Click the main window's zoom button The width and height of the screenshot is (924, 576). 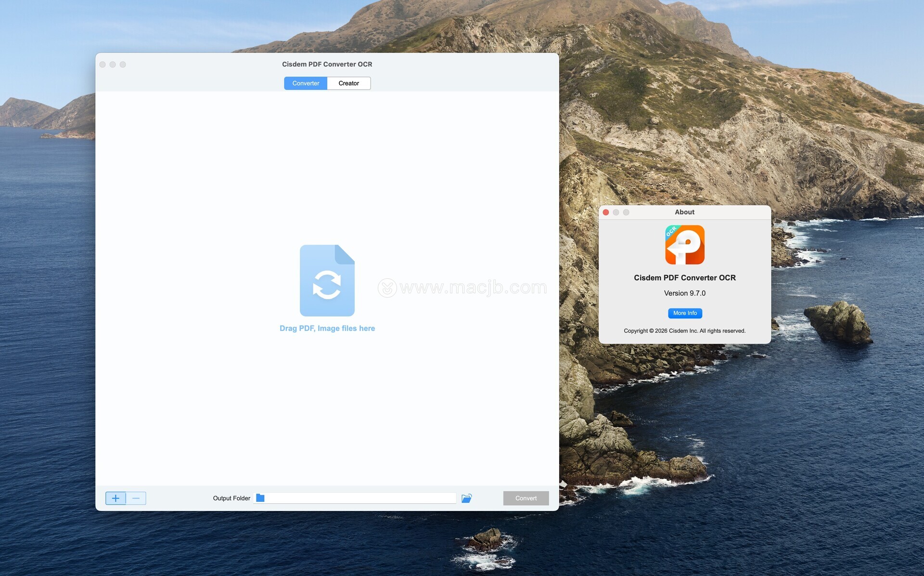tap(123, 65)
